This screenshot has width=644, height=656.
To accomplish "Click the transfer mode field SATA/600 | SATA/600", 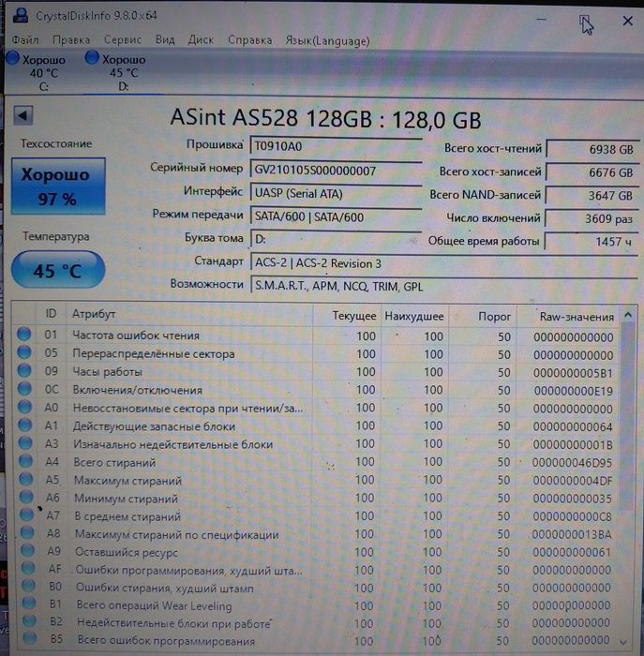I will [x=336, y=216].
